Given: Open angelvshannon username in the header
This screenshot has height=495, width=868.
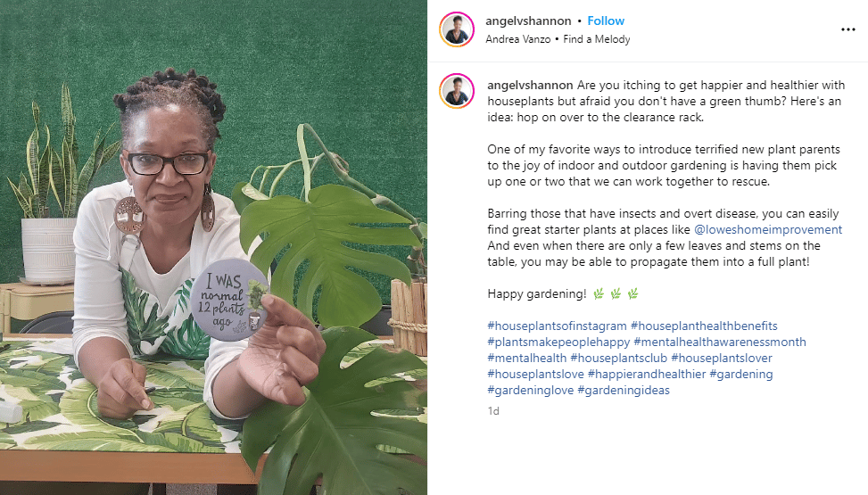Looking at the screenshot, I should point(528,21).
